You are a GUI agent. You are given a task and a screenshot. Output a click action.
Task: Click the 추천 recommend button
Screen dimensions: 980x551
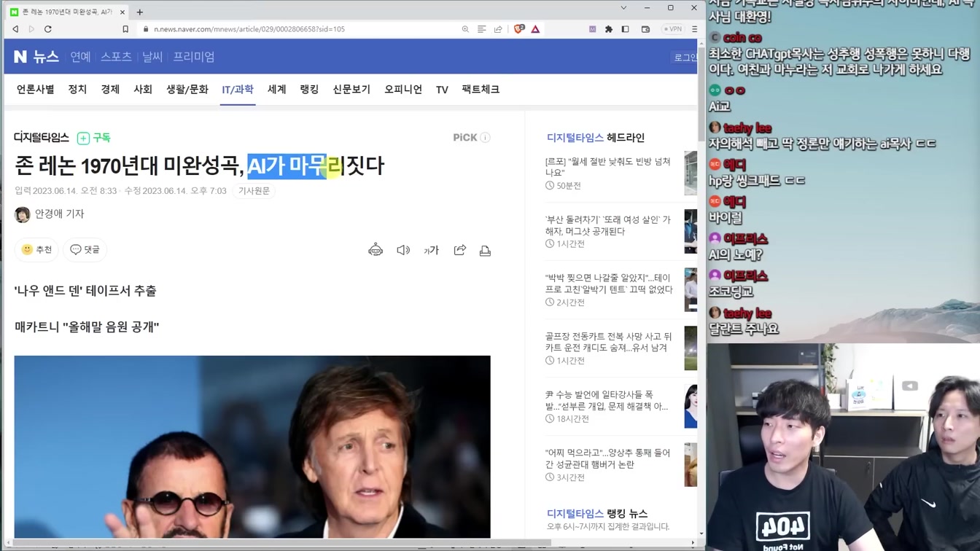point(36,249)
